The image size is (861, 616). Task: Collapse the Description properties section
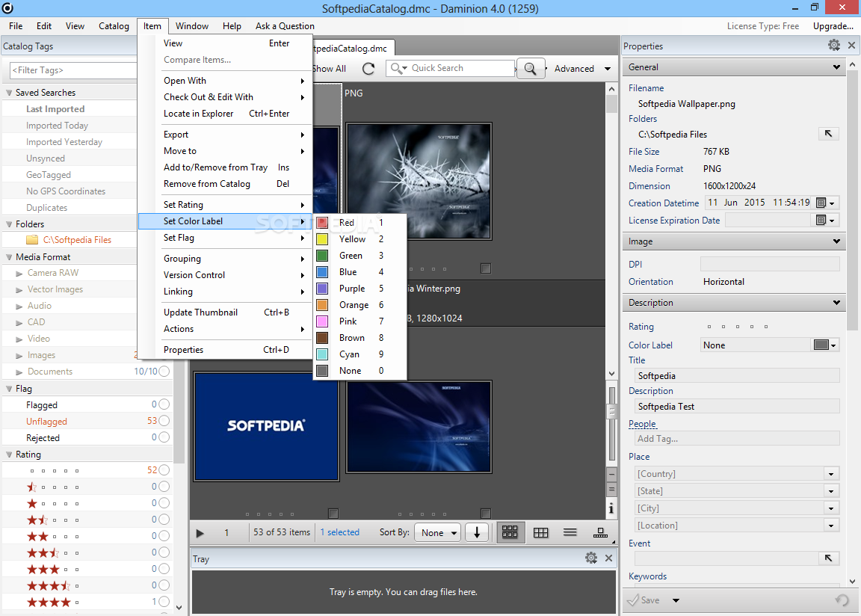pyautogui.click(x=836, y=303)
